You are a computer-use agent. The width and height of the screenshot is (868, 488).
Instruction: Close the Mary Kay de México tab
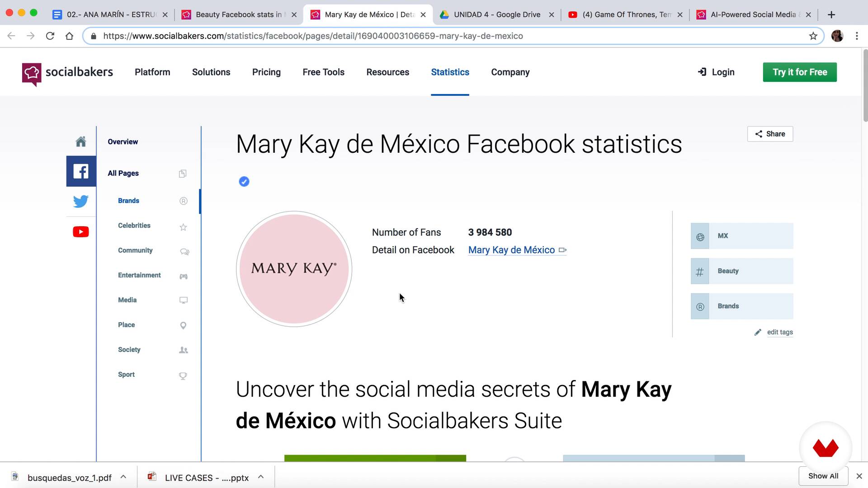[x=423, y=15]
